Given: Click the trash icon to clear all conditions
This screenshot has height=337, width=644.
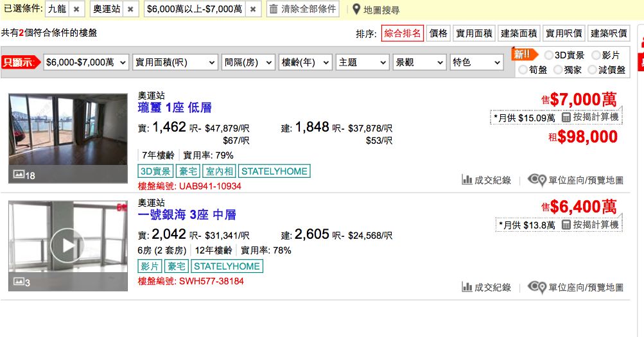Looking at the screenshot, I should (x=274, y=8).
